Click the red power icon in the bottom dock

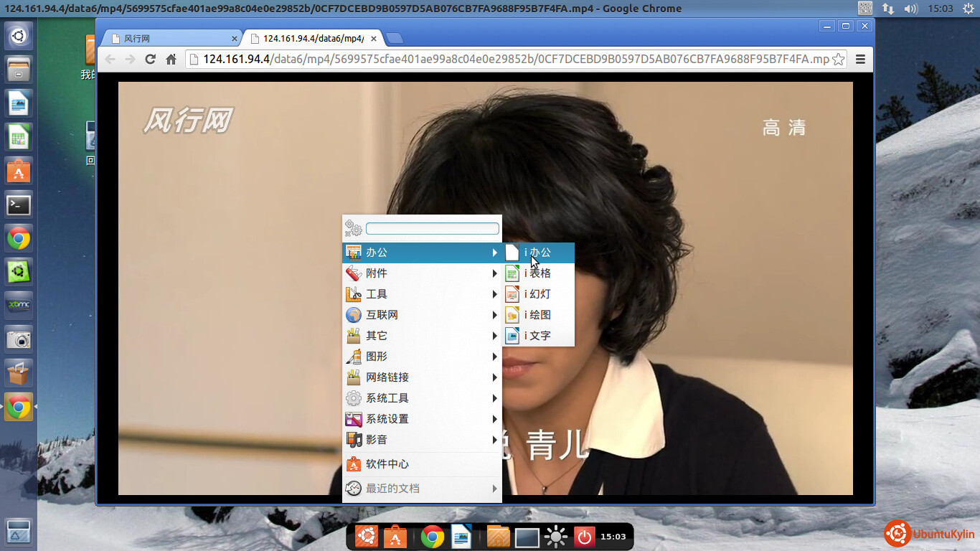point(584,537)
